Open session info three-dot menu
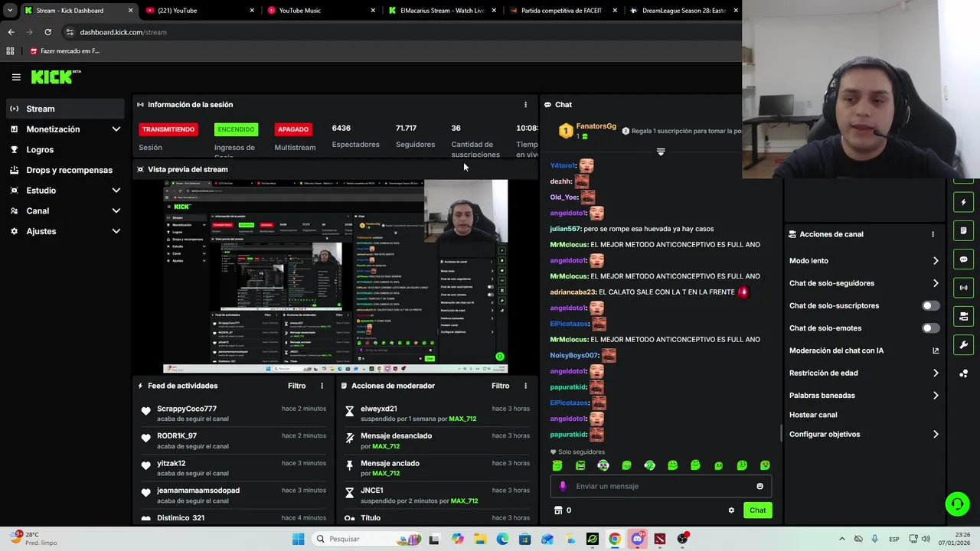Screen dimensions: 980x551 [x=525, y=105]
